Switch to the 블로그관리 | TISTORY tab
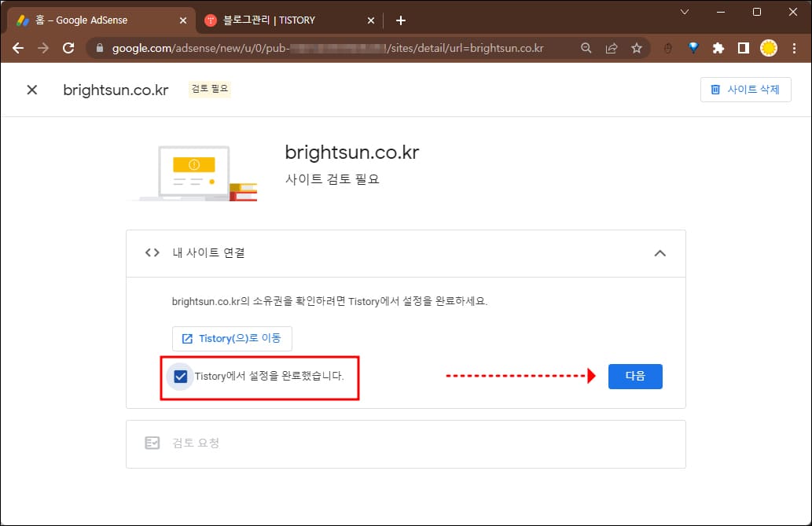The height and width of the screenshot is (526, 812). click(289, 20)
